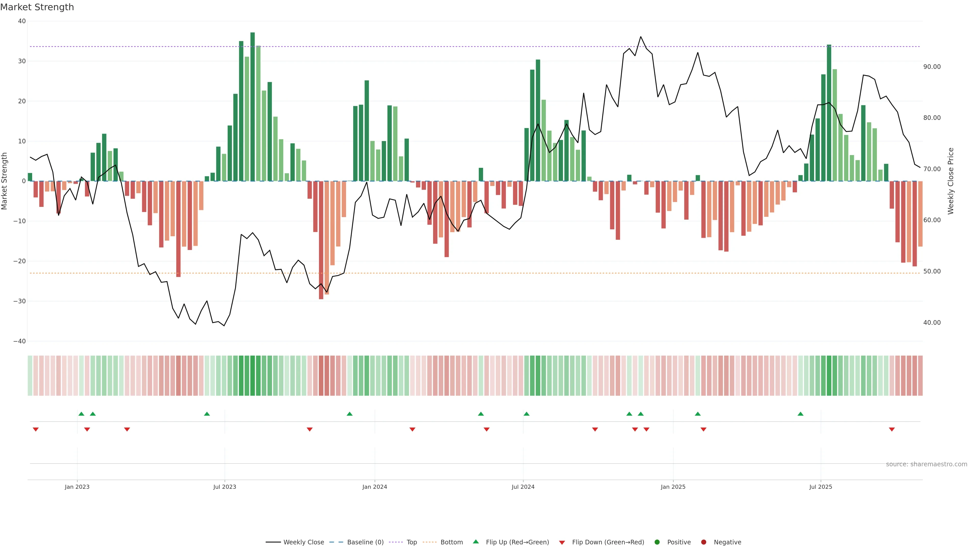
Task: Click the green flip-up triangle just before Jul 2025
Action: 800,414
